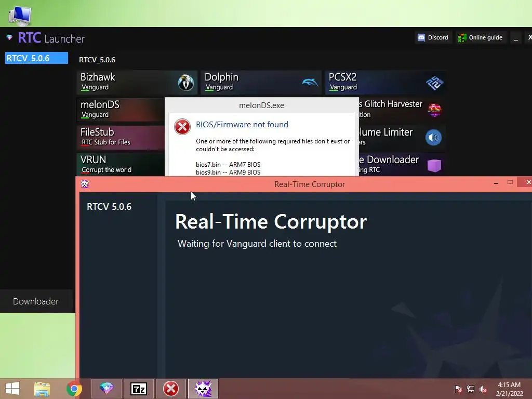Click the Glitch Harvester icon
Screen dimensions: 532x399
[434, 110]
